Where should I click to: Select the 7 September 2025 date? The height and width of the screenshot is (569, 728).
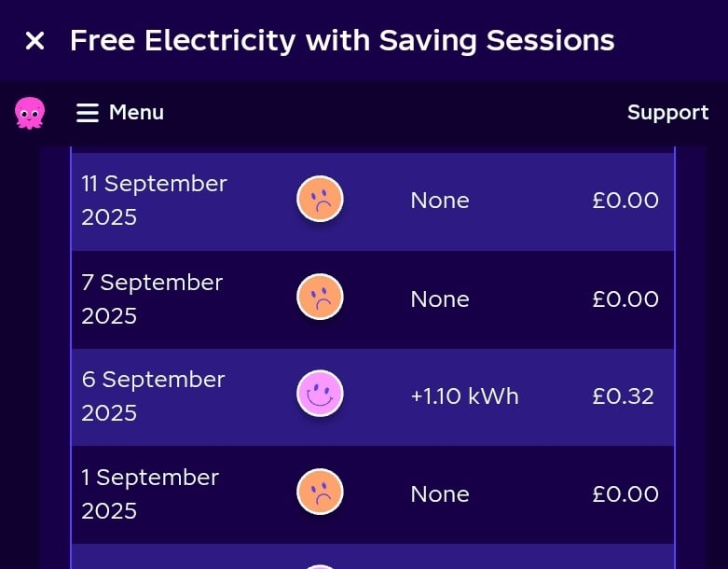point(152,298)
